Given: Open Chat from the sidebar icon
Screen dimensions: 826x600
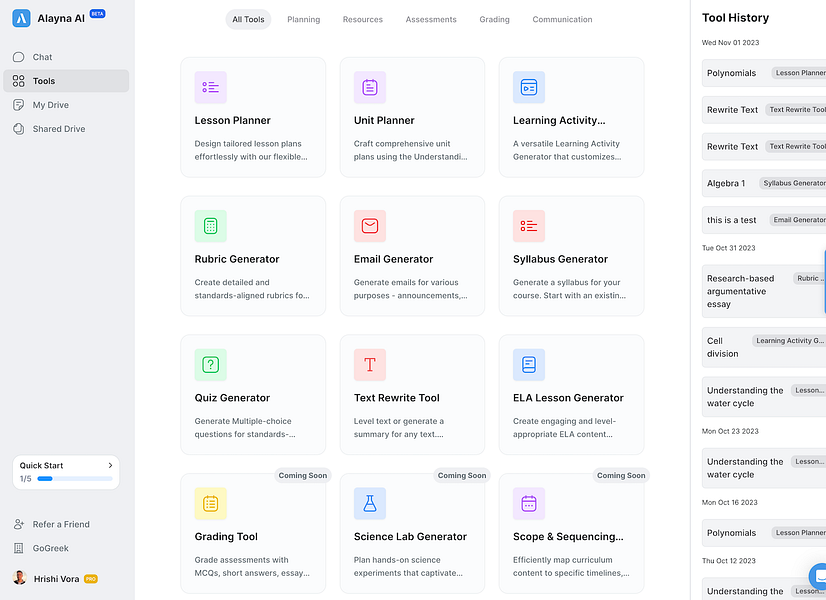Looking at the screenshot, I should click(x=18, y=57).
